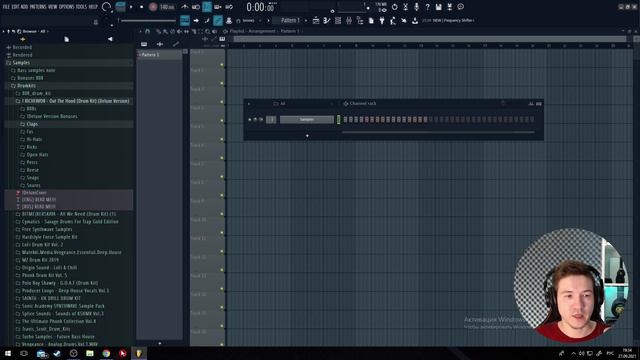This screenshot has height=360, width=640.
Task: Toggle the highlighted link/chain icon
Action: point(218,20)
